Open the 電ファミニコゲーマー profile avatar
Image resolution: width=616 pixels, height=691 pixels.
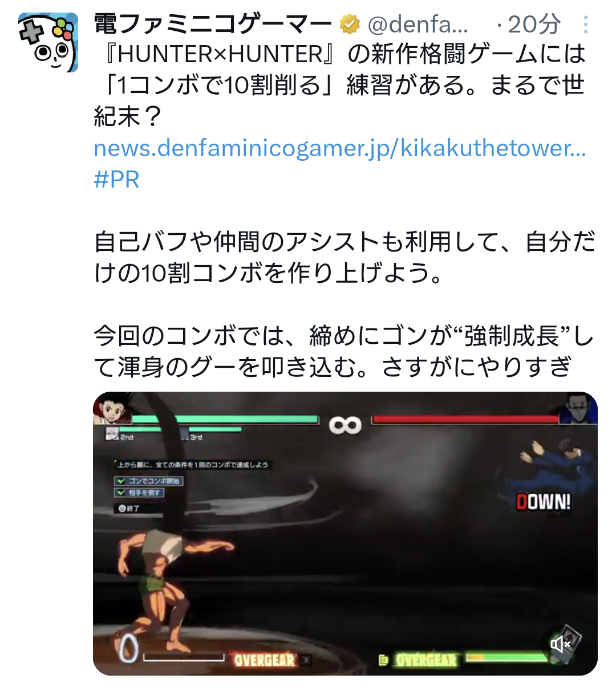tap(48, 42)
